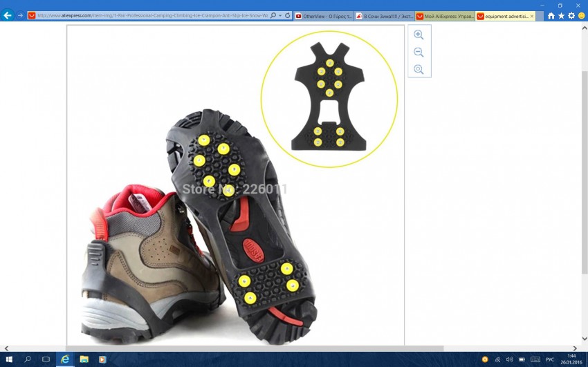Refresh the page with the reload icon

click(x=287, y=15)
